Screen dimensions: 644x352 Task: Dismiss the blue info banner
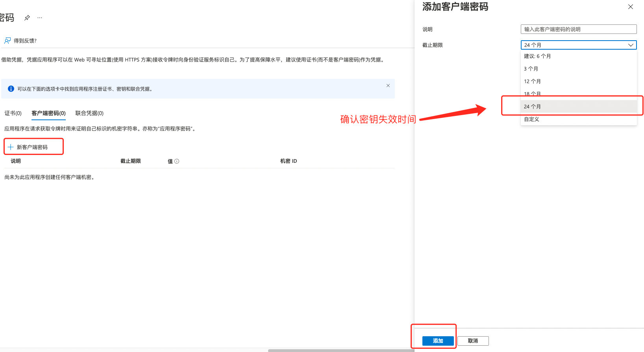(388, 86)
